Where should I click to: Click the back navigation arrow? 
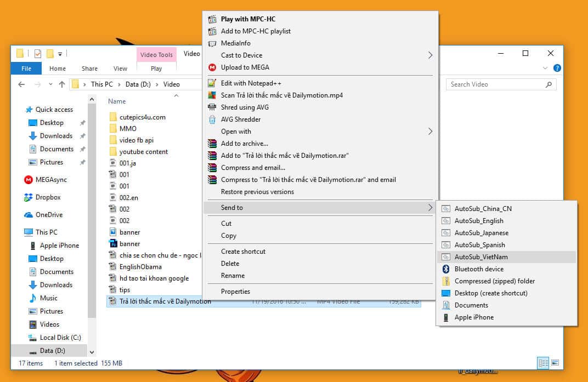21,84
